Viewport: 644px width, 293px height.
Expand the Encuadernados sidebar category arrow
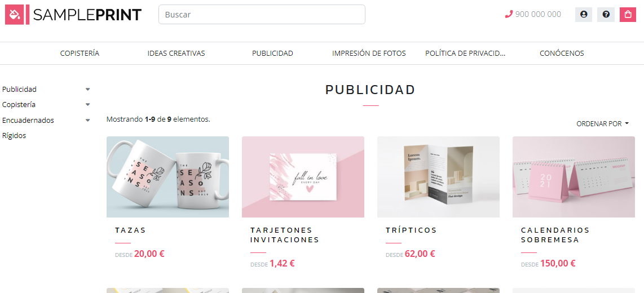click(87, 120)
